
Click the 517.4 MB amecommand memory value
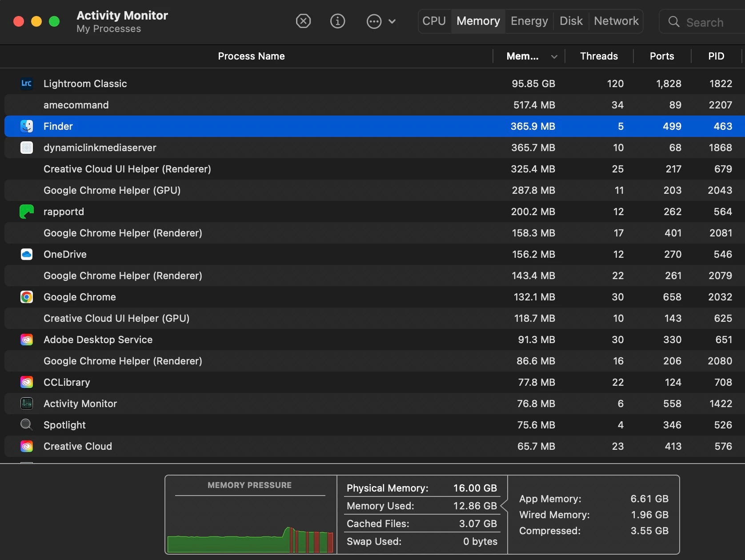point(534,105)
